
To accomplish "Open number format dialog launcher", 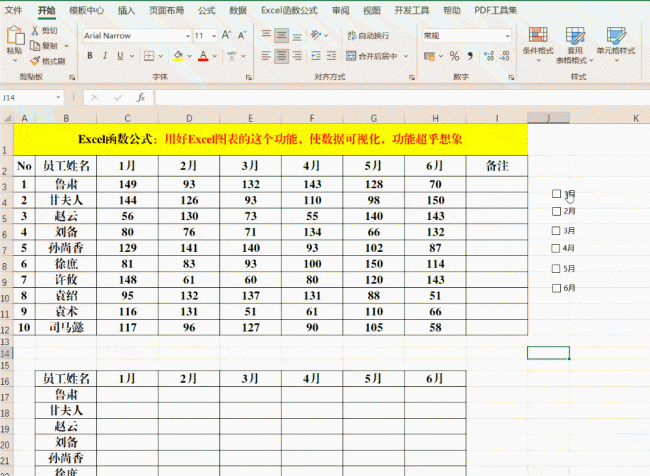I will 511,77.
